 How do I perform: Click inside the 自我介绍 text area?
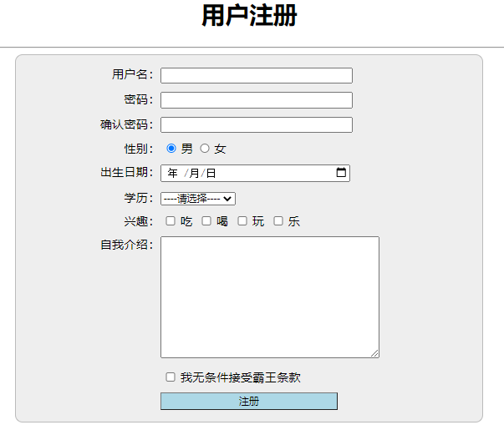(269, 296)
